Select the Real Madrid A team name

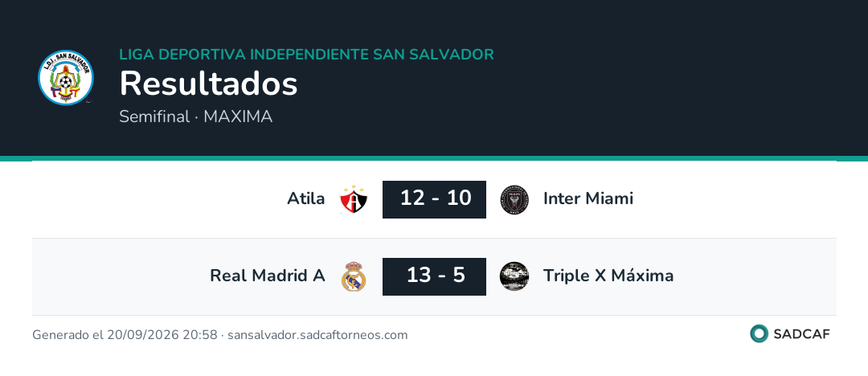coord(268,276)
